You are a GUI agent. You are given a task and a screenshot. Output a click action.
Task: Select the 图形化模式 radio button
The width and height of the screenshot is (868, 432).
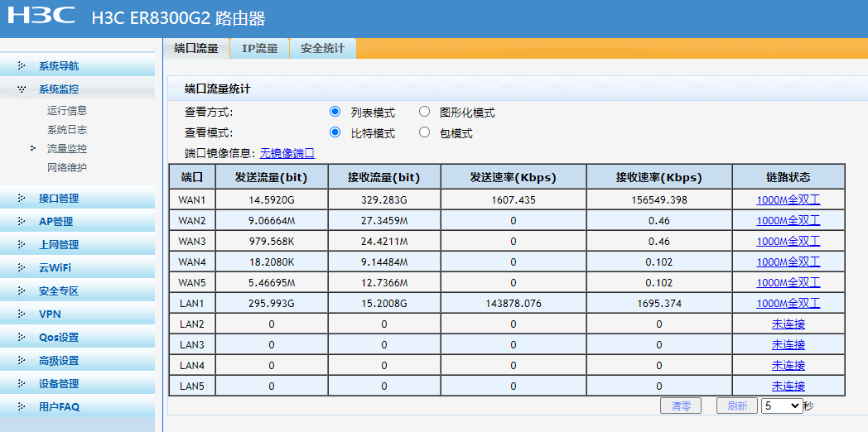(x=424, y=113)
